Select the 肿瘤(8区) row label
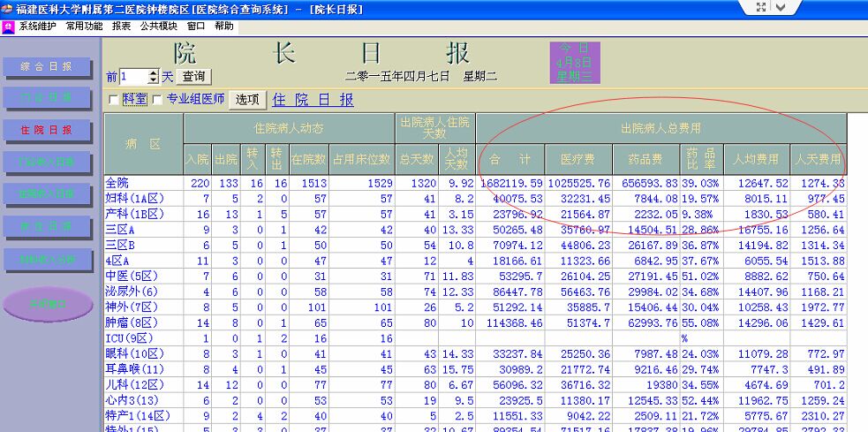The image size is (868, 432). pos(132,322)
